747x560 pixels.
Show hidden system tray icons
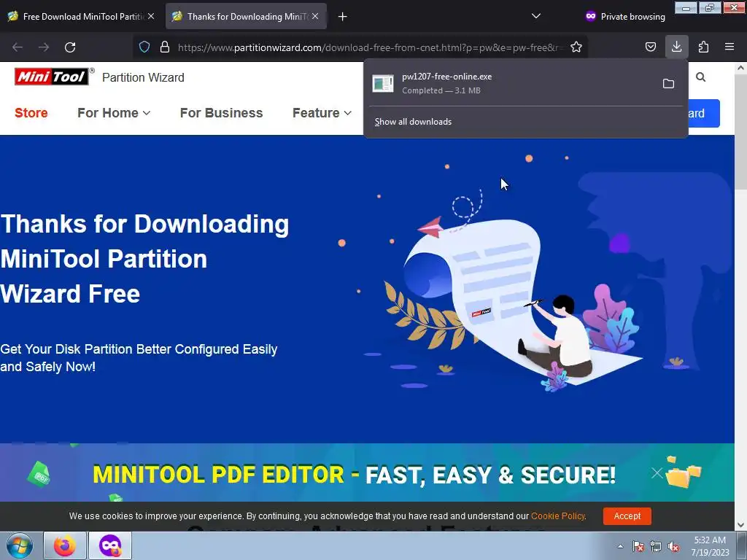pos(620,546)
